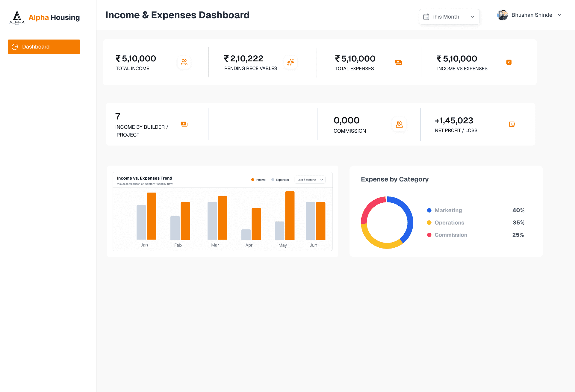Click the Commission 25% value
This screenshot has height=392, width=575.
[x=518, y=235]
